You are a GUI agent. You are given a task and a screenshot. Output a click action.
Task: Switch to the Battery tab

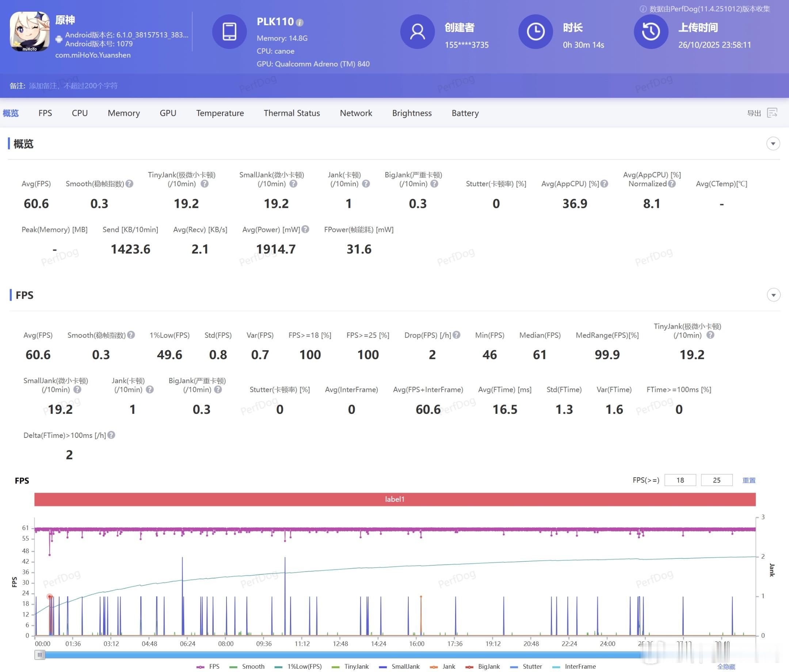coord(465,113)
